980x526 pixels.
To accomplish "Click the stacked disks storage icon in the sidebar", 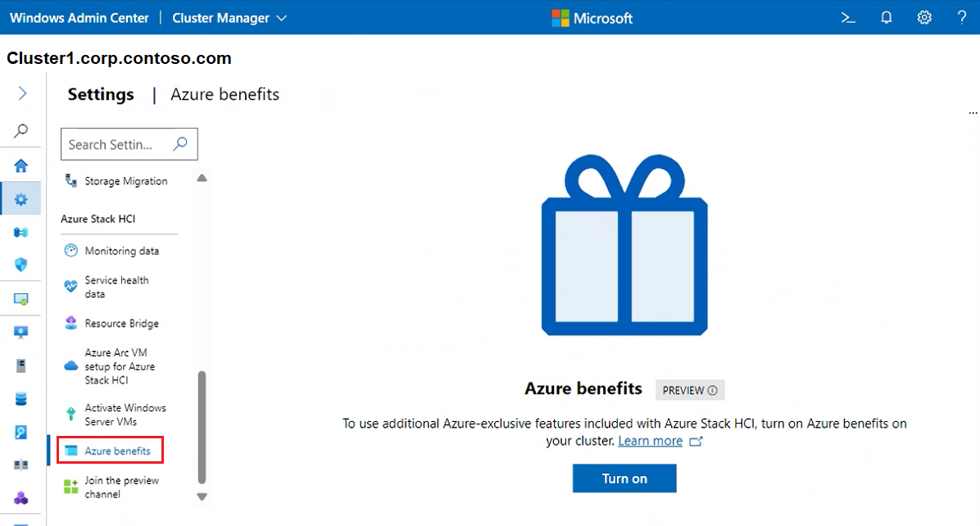I will coord(21,398).
